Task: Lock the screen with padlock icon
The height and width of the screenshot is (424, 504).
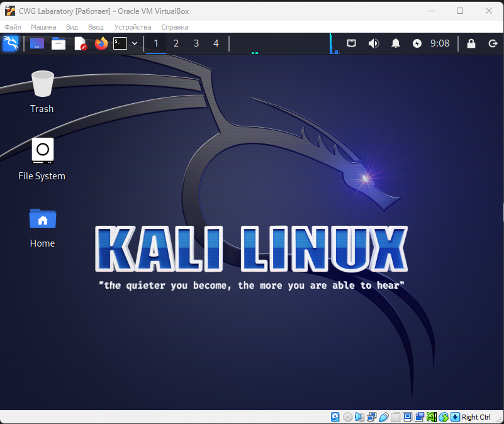Action: click(x=471, y=43)
